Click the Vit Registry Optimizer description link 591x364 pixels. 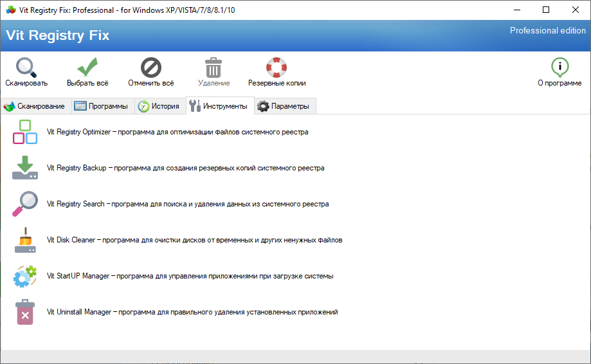[x=177, y=132]
